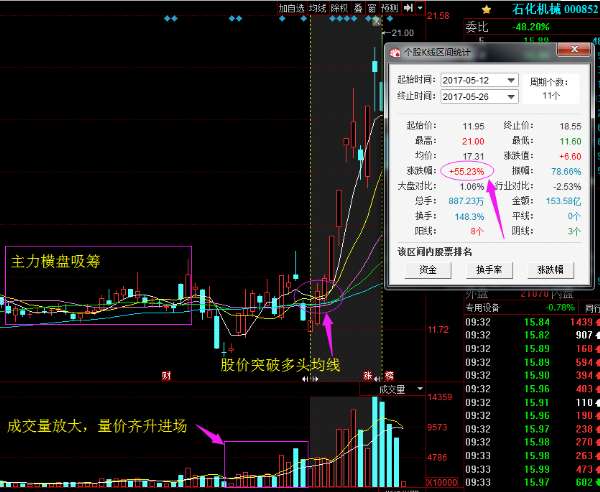Toggle the 除权 ex-rights adjustment
The height and width of the screenshot is (492, 600).
tap(340, 8)
